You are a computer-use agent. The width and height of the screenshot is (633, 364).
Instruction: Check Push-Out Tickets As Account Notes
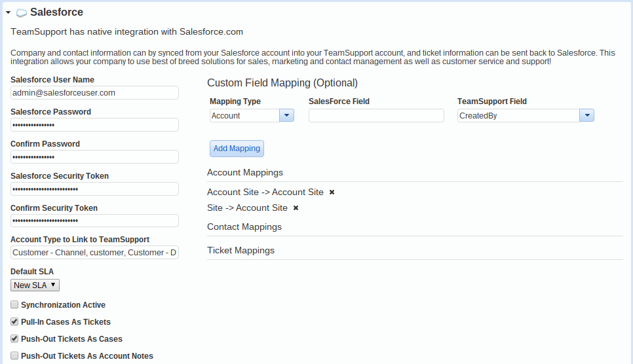tap(14, 355)
